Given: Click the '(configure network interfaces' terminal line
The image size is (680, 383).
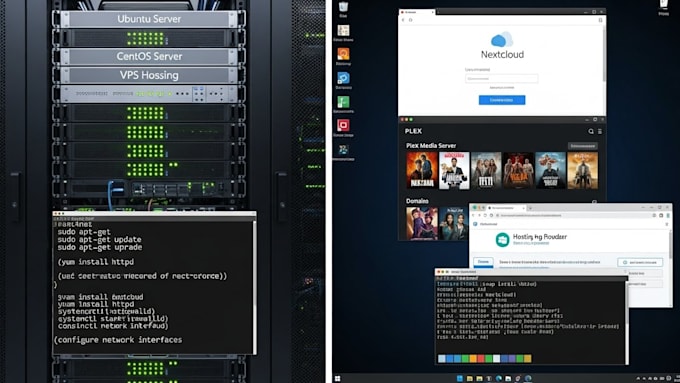Looking at the screenshot, I should (118, 340).
